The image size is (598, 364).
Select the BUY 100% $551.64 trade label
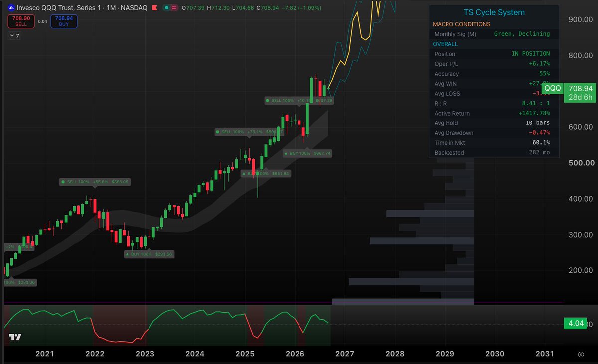pyautogui.click(x=265, y=174)
